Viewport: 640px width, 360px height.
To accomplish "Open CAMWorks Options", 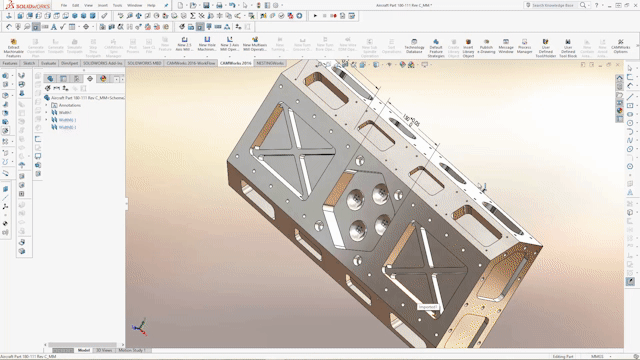I will click(x=620, y=47).
